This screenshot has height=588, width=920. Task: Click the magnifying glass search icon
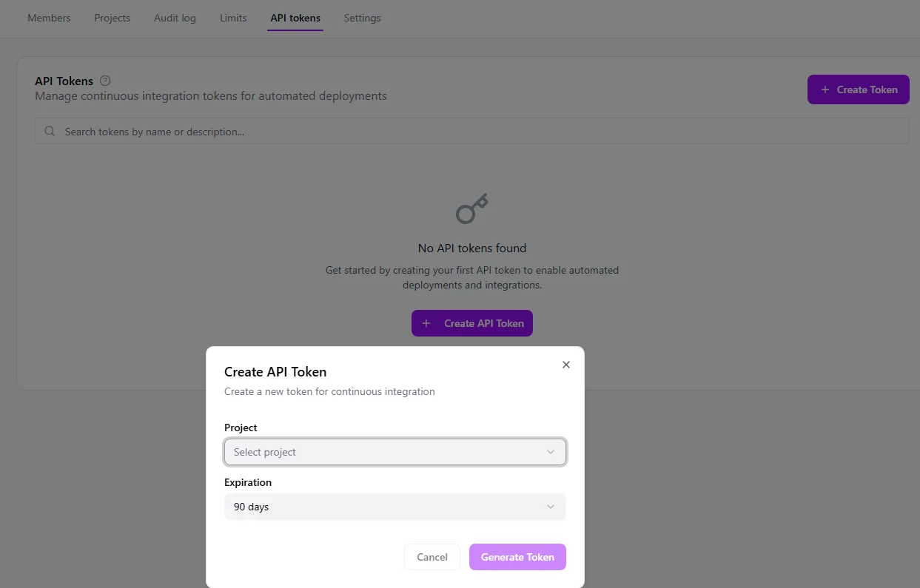[x=49, y=130]
